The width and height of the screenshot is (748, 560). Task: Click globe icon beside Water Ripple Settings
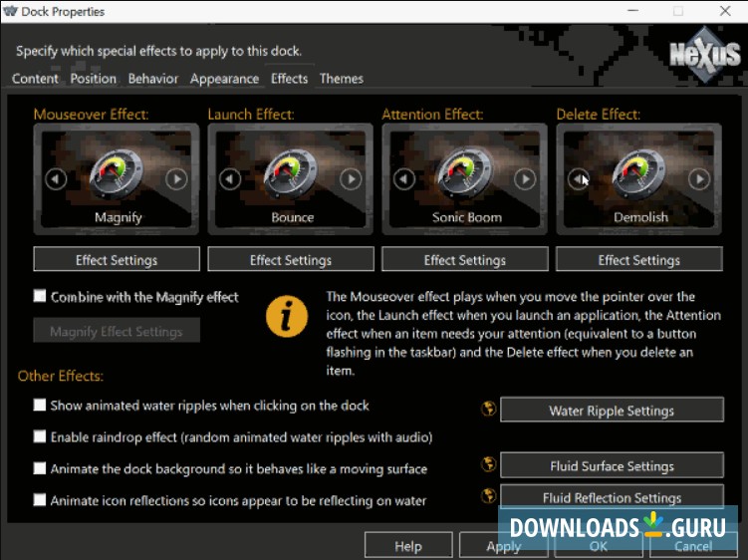[488, 409]
